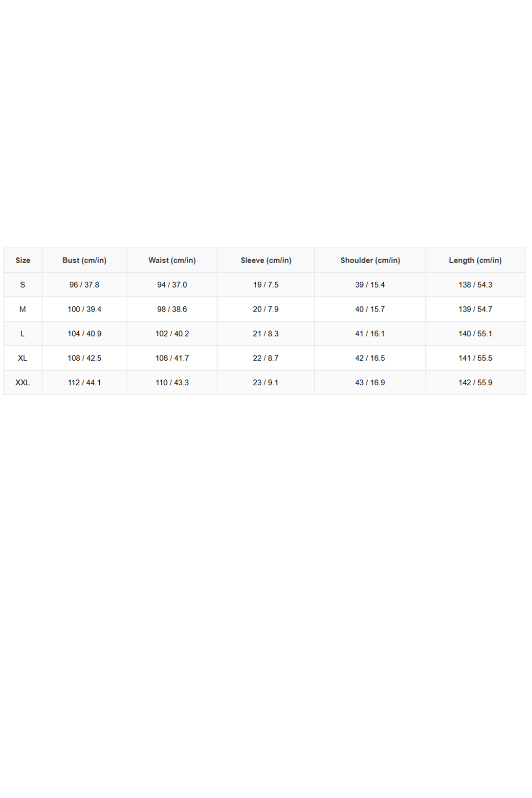The width and height of the screenshot is (532, 798).
Task: Select sleeve value 21 / 8.3
Action: 266,333
